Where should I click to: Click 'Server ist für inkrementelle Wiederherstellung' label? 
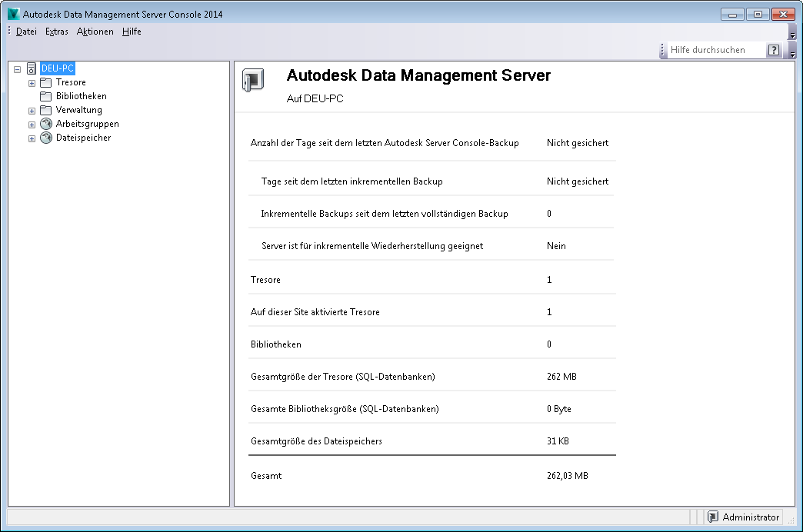[372, 246]
